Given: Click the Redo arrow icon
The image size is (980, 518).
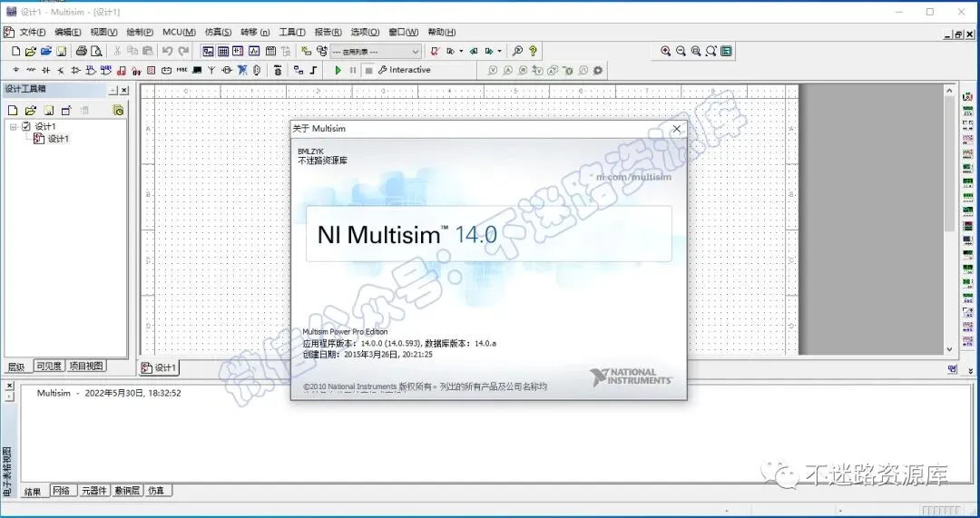Looking at the screenshot, I should [x=183, y=51].
